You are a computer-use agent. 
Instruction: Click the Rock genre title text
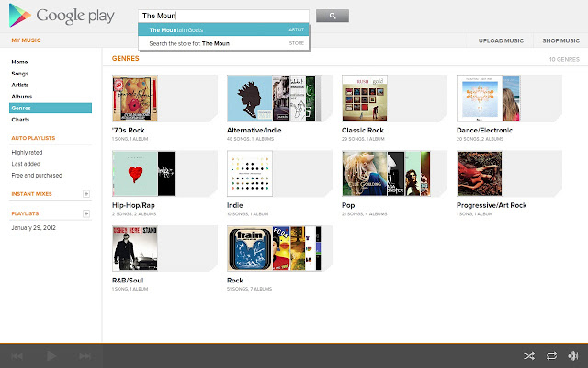(235, 280)
